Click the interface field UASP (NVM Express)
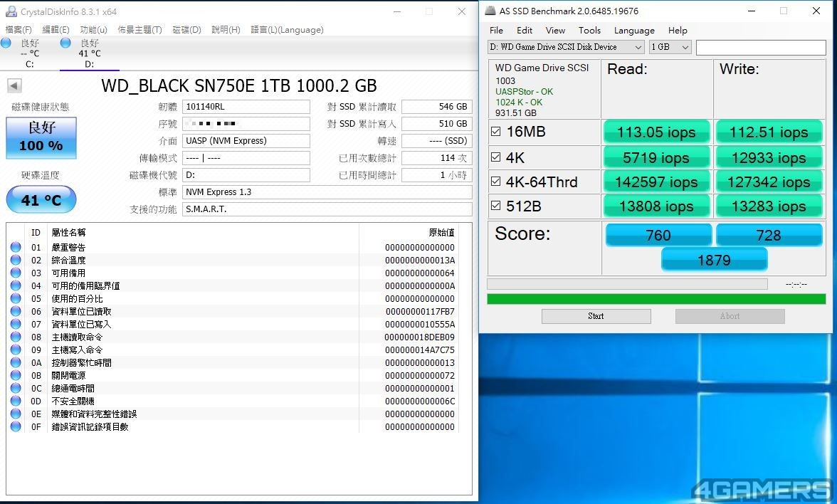Viewport: 837px width, 504px height. tap(246, 141)
